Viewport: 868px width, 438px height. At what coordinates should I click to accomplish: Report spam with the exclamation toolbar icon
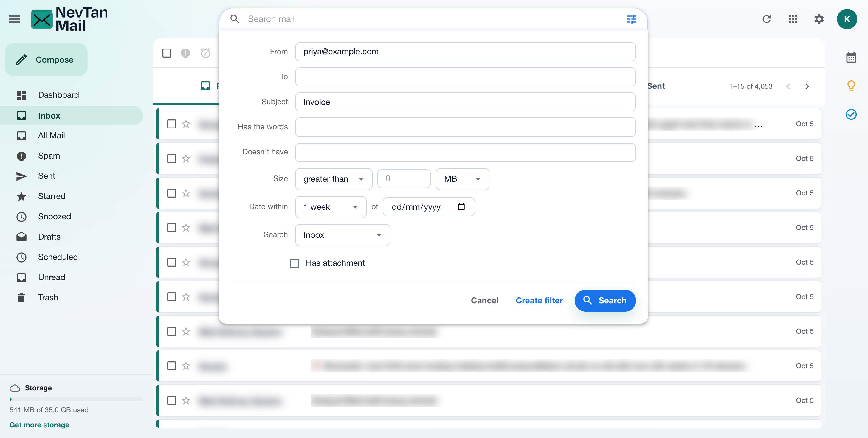[x=185, y=53]
